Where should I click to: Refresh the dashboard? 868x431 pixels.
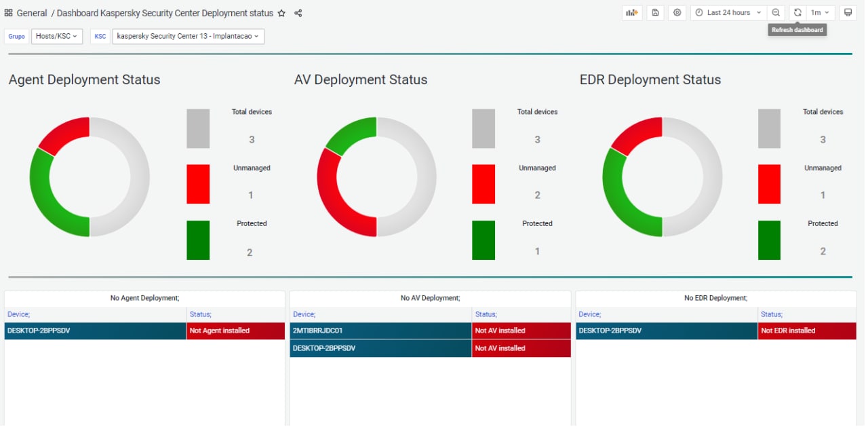(x=797, y=13)
